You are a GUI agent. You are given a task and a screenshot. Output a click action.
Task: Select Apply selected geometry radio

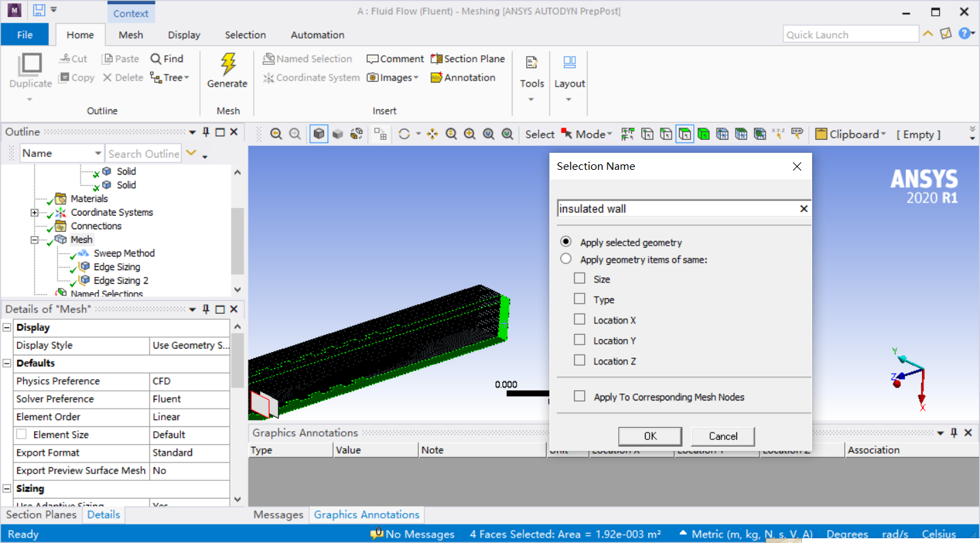coord(566,241)
